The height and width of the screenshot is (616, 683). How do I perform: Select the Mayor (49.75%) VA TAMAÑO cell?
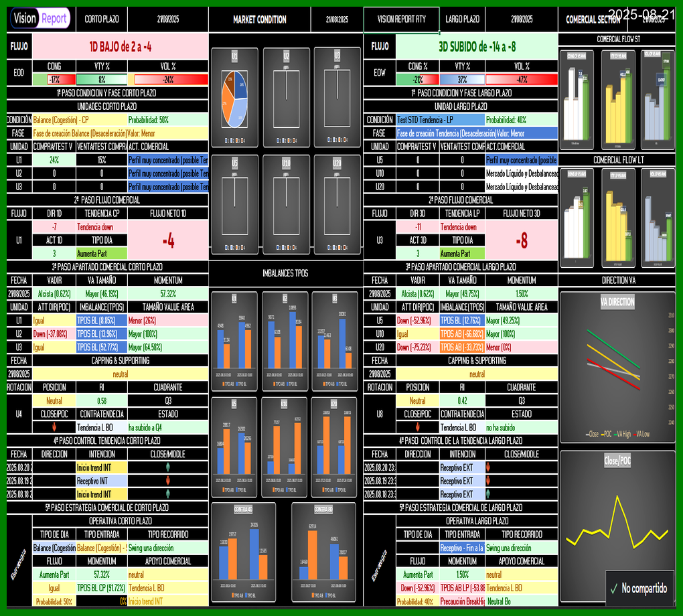(x=462, y=294)
